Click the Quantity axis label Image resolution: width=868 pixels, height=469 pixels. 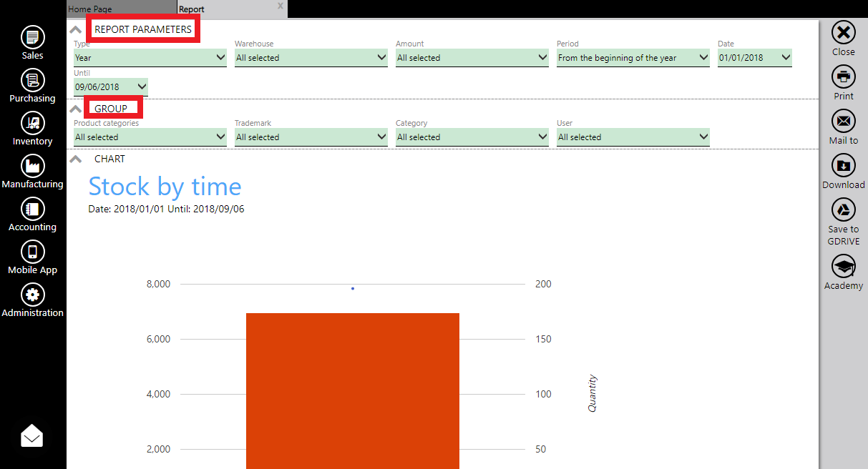tap(593, 393)
